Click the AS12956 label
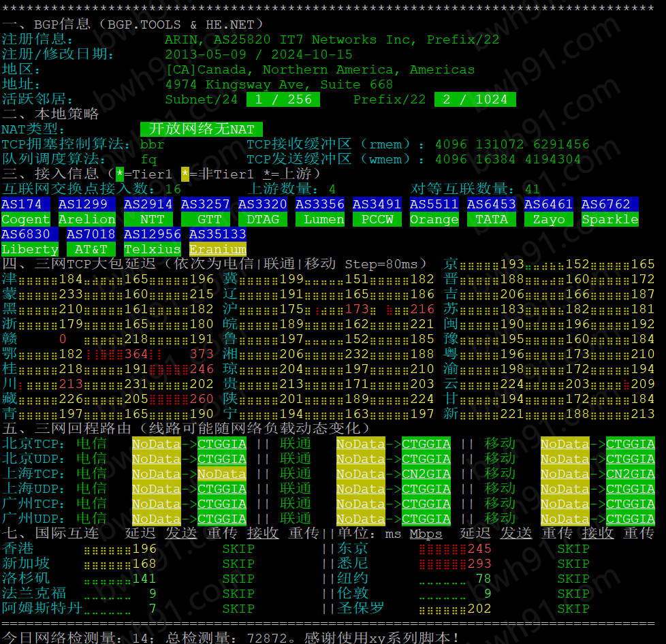Viewport: 666px width, 644px height. coord(152,234)
